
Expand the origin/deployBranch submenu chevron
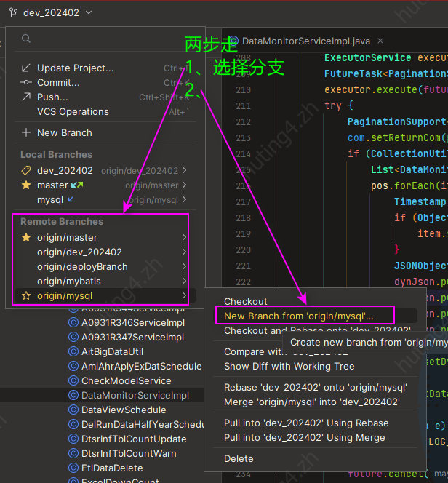184,267
